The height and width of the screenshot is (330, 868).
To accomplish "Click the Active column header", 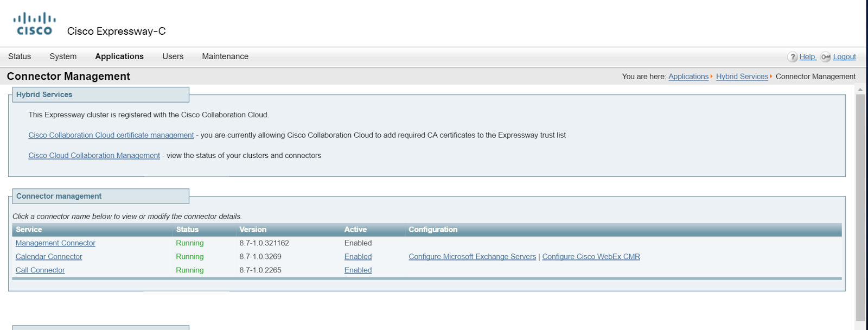I will (x=355, y=230).
